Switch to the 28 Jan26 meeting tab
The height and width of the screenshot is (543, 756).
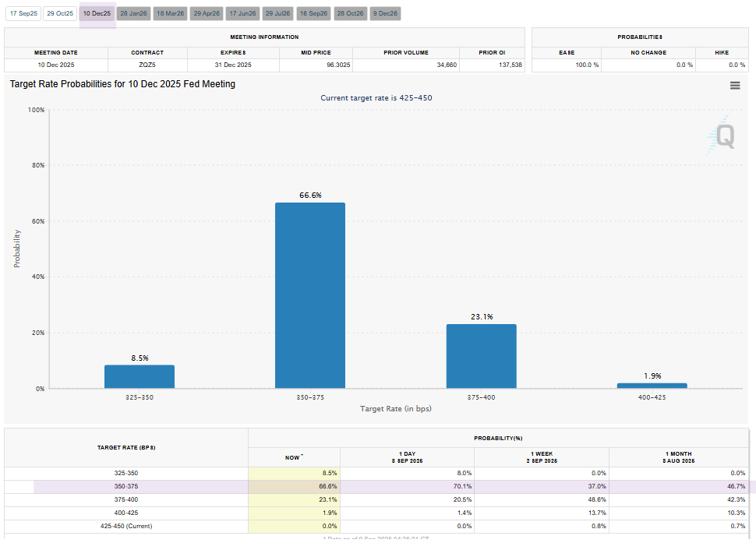click(x=133, y=13)
